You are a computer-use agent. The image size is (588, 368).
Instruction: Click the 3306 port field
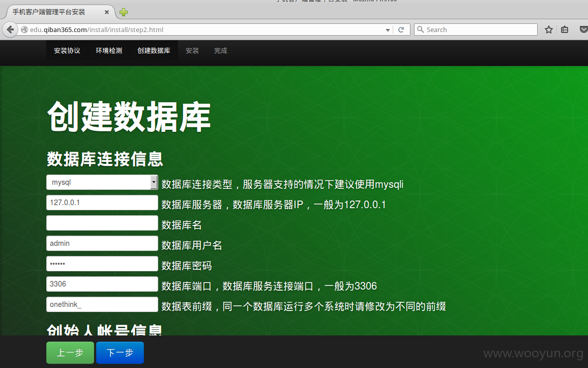tap(102, 284)
